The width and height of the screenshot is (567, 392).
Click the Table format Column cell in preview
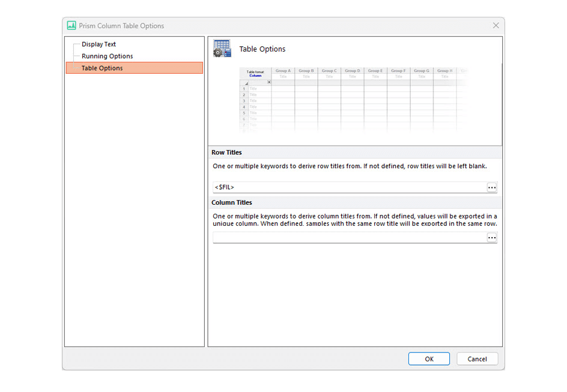255,74
